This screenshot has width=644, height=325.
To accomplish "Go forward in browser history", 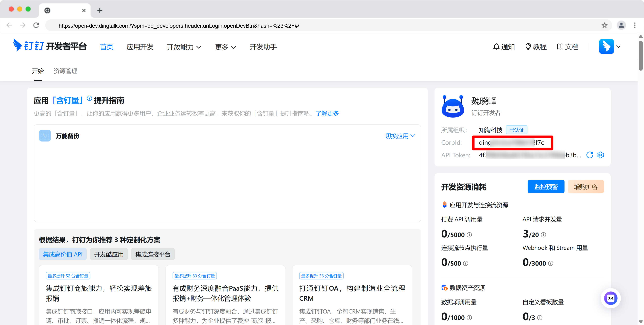I will pos(23,25).
